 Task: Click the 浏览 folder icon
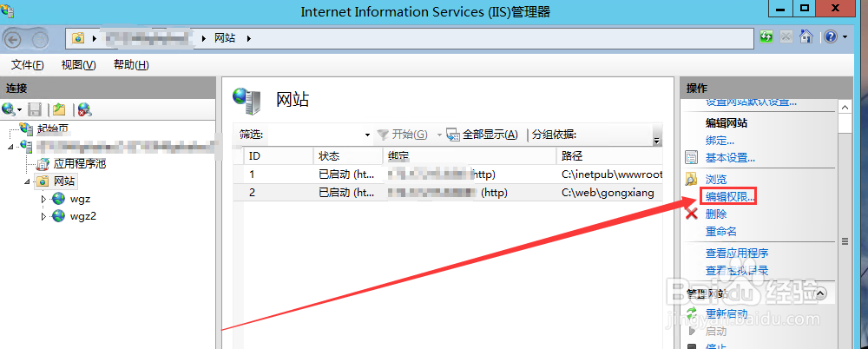tap(692, 180)
